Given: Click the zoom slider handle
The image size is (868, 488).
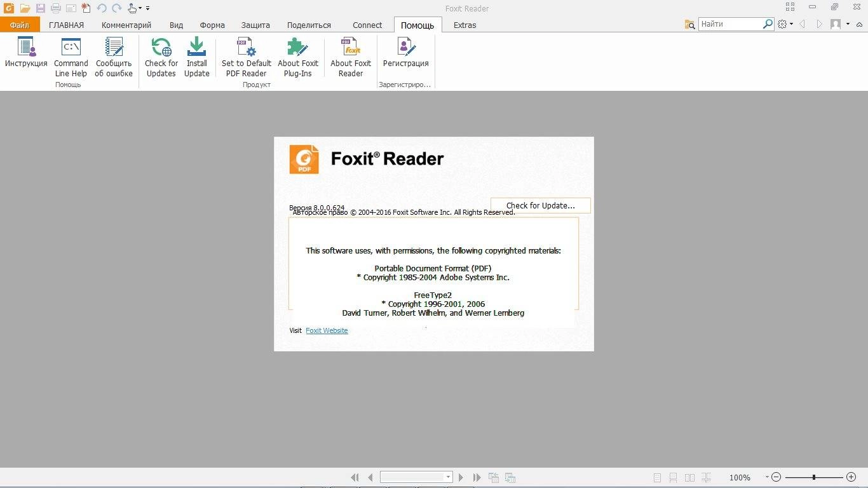Looking at the screenshot, I should [814, 477].
